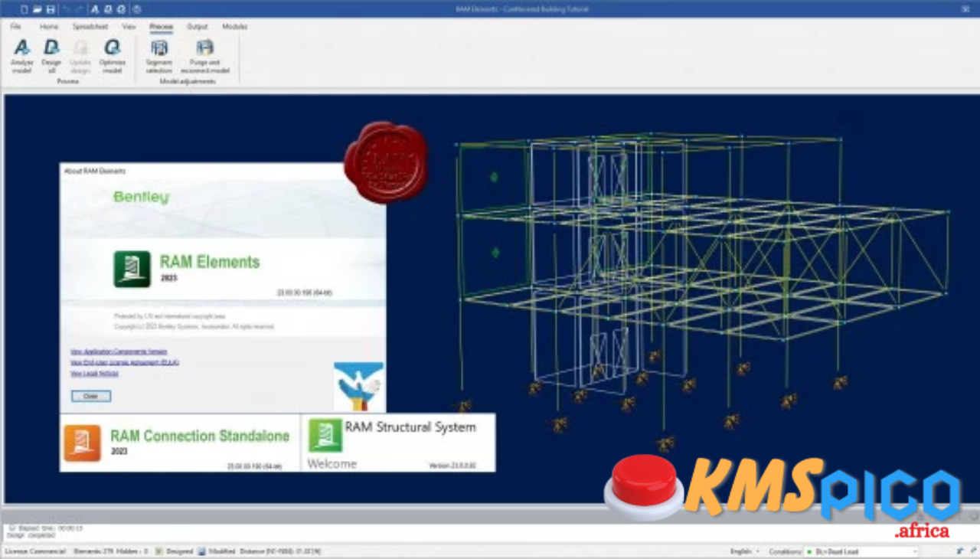Click the Design all ribbon icon

pos(51,48)
